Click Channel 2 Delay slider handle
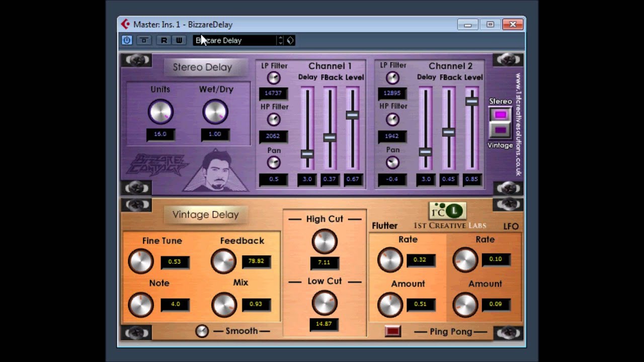 click(426, 152)
